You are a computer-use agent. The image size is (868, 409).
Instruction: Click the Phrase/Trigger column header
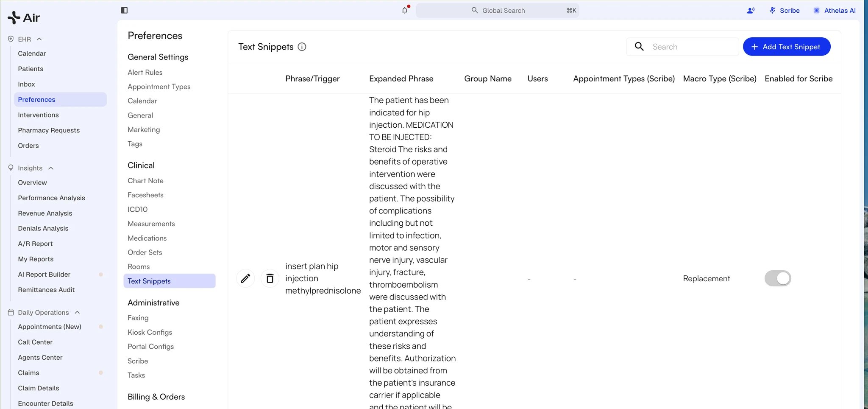pyautogui.click(x=312, y=78)
